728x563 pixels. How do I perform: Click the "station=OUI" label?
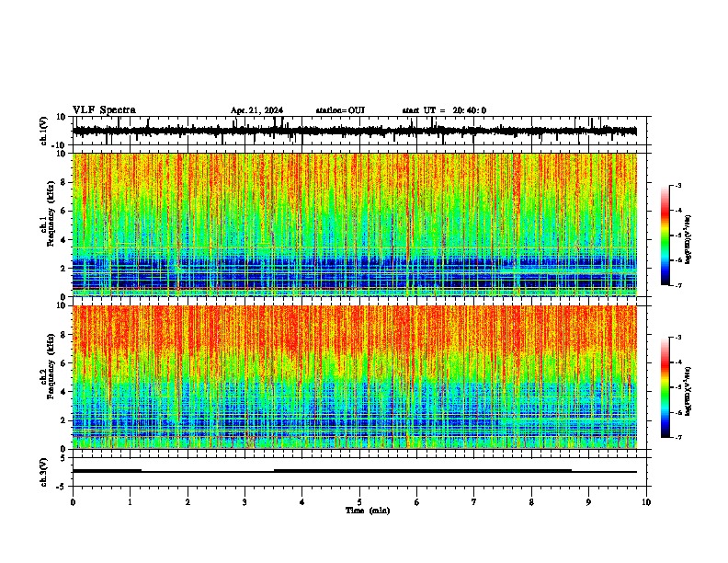tap(340, 110)
